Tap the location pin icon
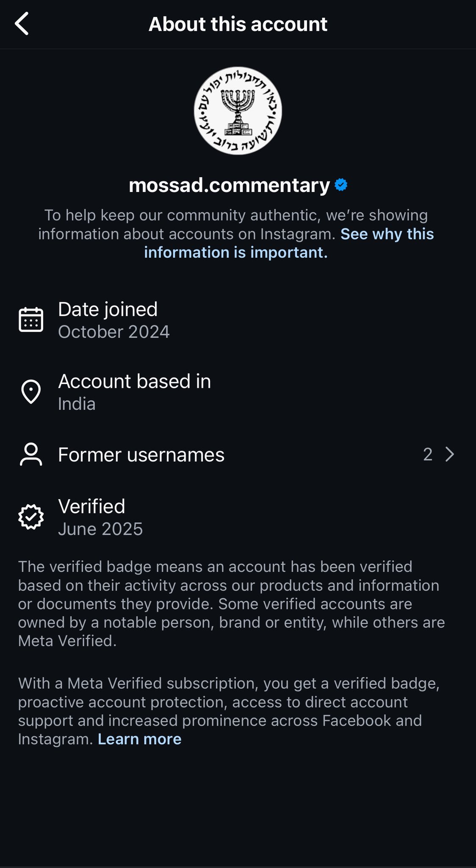 pos(31,392)
